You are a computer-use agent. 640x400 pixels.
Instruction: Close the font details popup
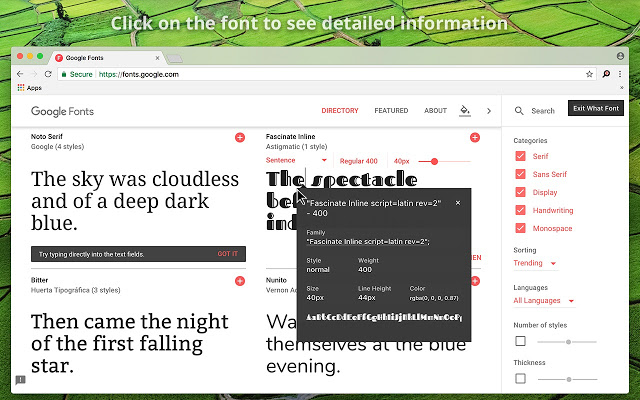(x=458, y=203)
